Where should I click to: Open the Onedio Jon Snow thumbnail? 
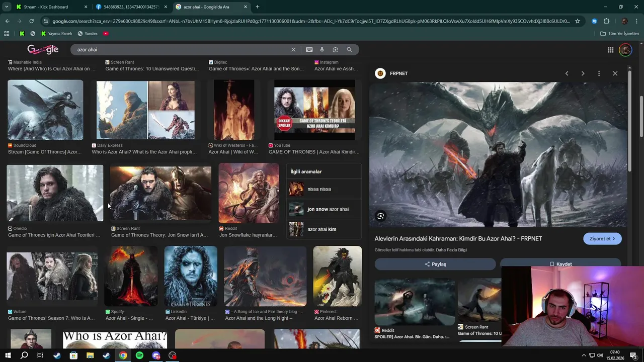(x=55, y=193)
